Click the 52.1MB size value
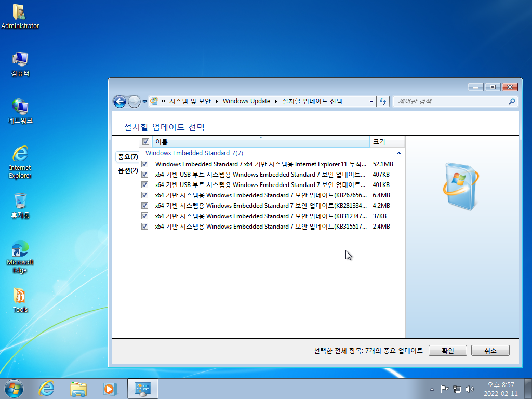 point(383,164)
